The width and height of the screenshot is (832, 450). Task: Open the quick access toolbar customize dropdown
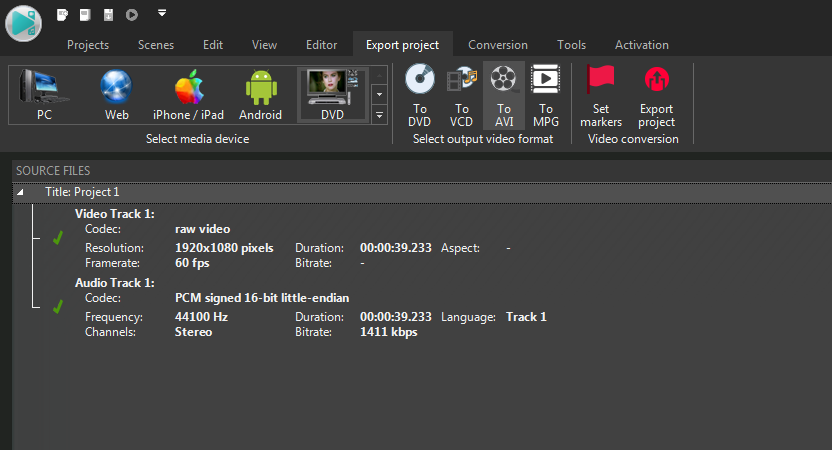click(162, 14)
